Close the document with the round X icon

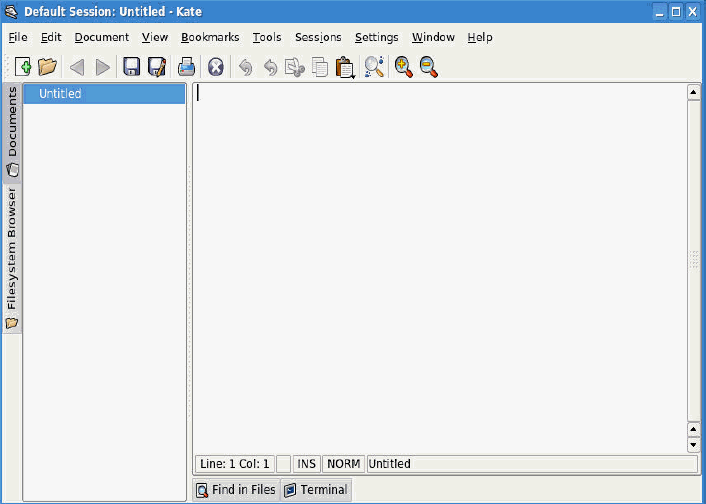216,68
